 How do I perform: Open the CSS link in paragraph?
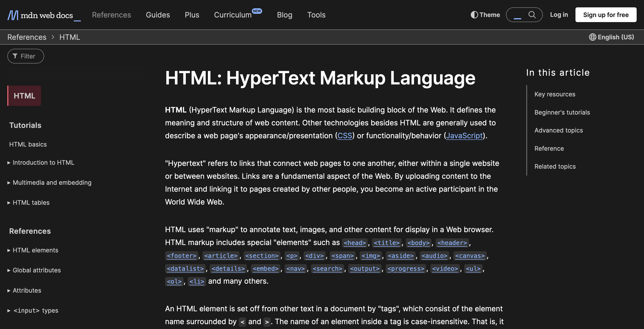click(345, 136)
